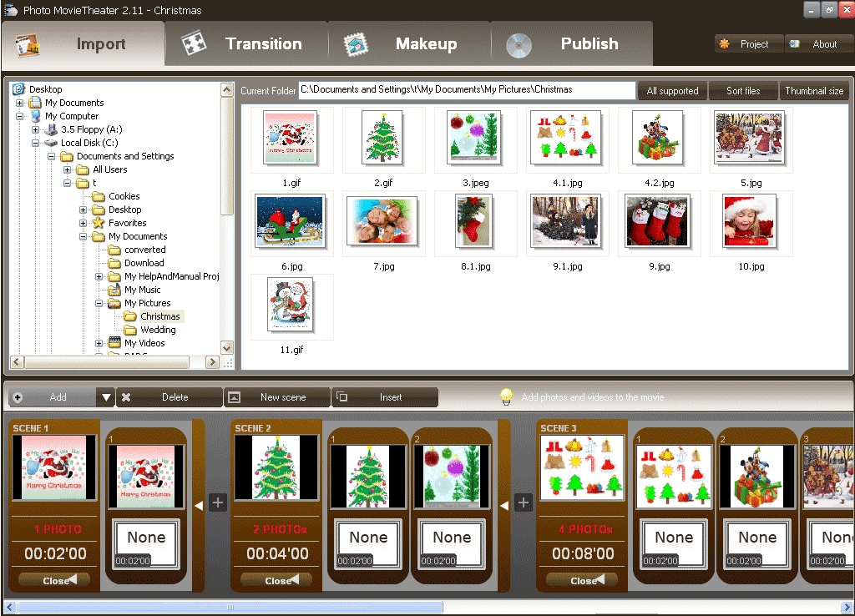Viewport: 855px width, 616px height.
Task: Click the plus icon after Scene 2
Action: (x=523, y=502)
